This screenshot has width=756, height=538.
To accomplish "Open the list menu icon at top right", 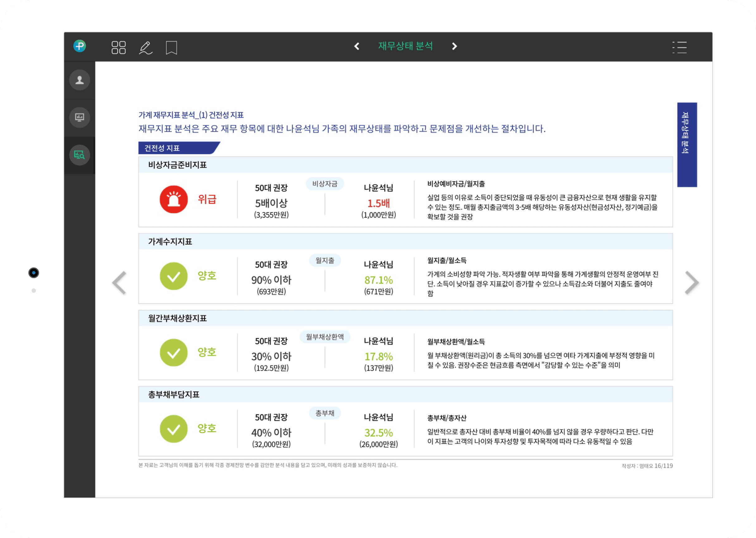I will click(680, 47).
